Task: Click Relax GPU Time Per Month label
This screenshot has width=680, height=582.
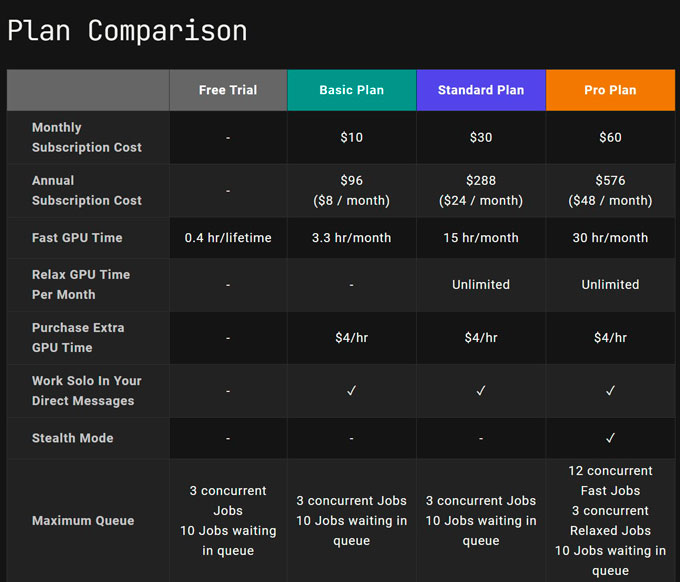Action: (x=81, y=284)
